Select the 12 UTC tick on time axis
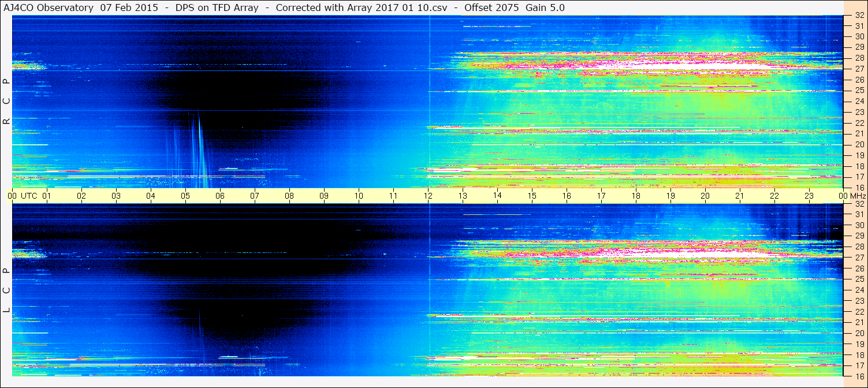This screenshot has width=868, height=388. point(428,196)
